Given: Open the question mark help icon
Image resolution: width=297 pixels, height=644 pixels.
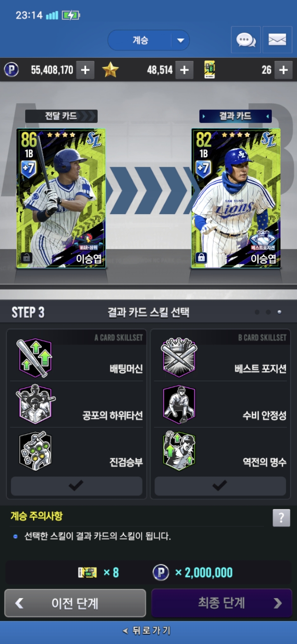Looking at the screenshot, I should pyautogui.click(x=281, y=518).
